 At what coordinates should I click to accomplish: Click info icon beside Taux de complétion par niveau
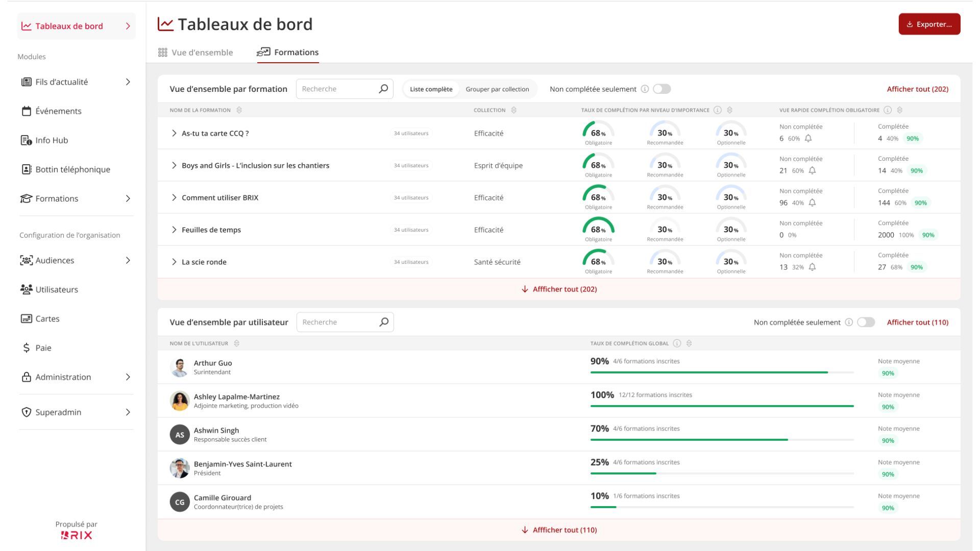pyautogui.click(x=718, y=110)
